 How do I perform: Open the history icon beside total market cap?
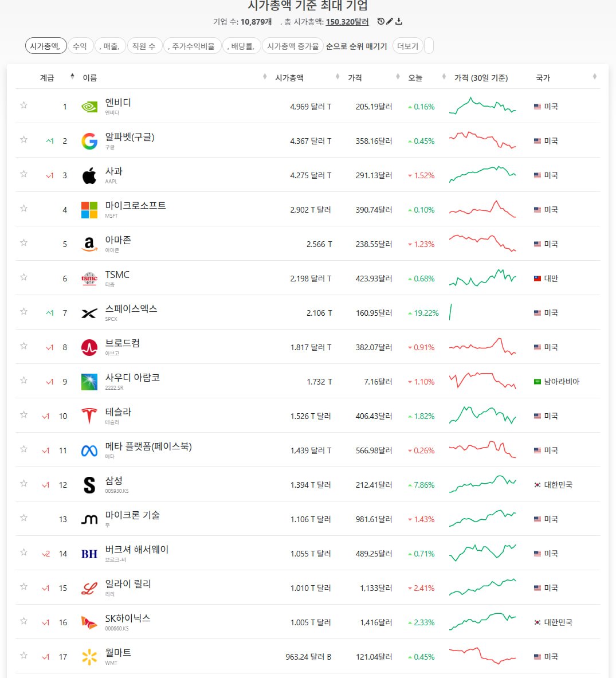coord(380,21)
